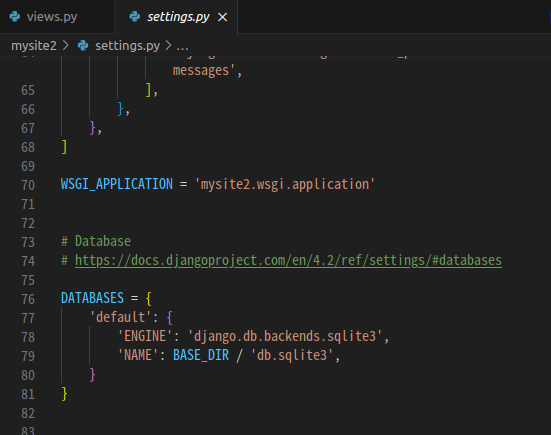
Task: Close the settings.py tab
Action: pyautogui.click(x=222, y=17)
